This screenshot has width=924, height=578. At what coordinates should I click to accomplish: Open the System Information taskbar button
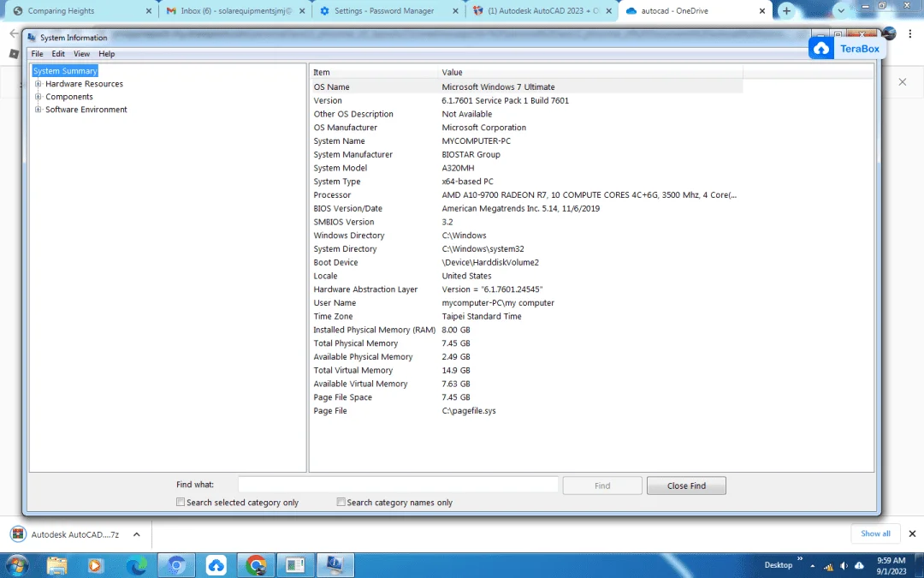coord(335,566)
